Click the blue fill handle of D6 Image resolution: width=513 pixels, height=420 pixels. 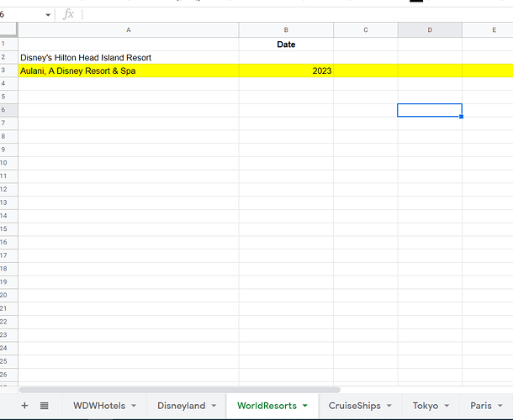tap(462, 117)
